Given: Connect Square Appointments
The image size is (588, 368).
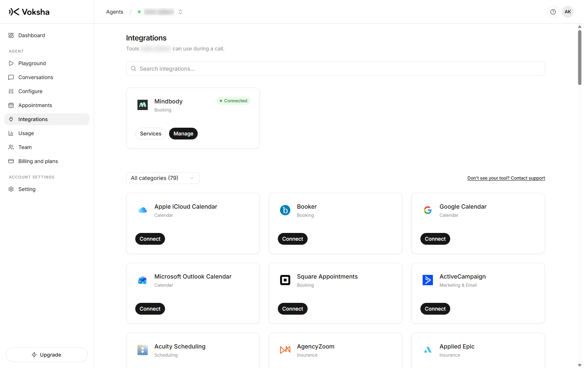Looking at the screenshot, I should (293, 309).
